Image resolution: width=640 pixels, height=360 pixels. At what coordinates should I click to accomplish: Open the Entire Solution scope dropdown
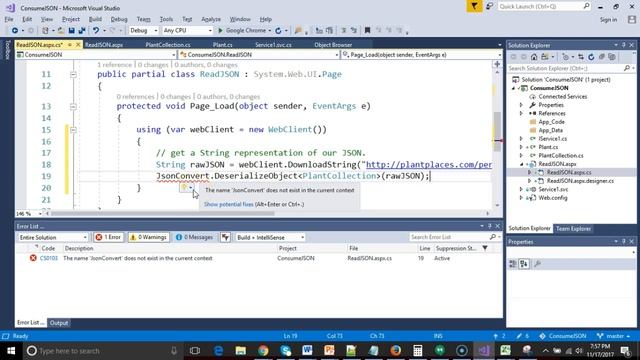click(53, 237)
